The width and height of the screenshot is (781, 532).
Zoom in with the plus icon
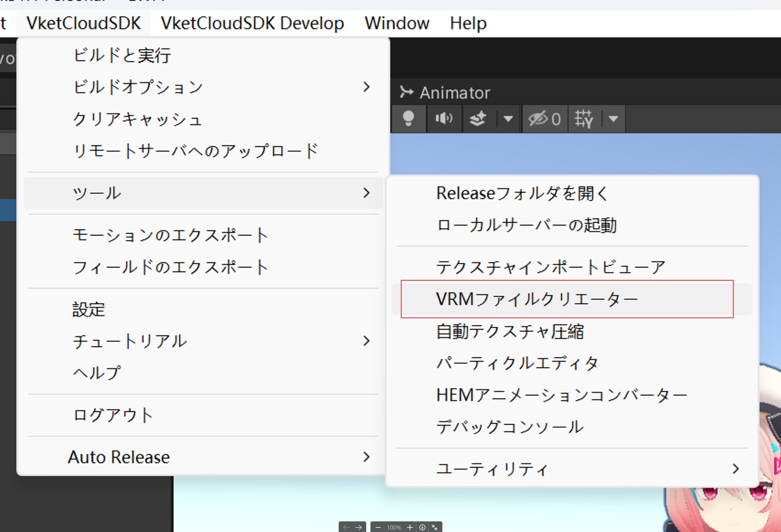coord(410,527)
